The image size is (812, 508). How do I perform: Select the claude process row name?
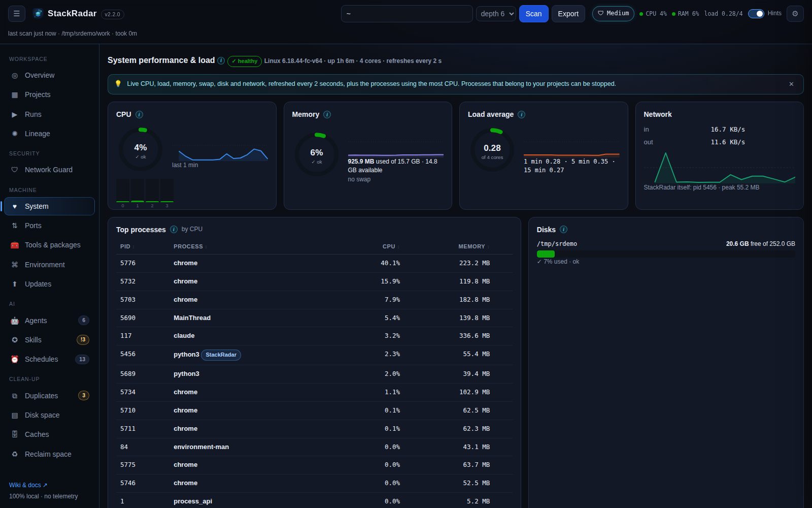click(x=184, y=336)
